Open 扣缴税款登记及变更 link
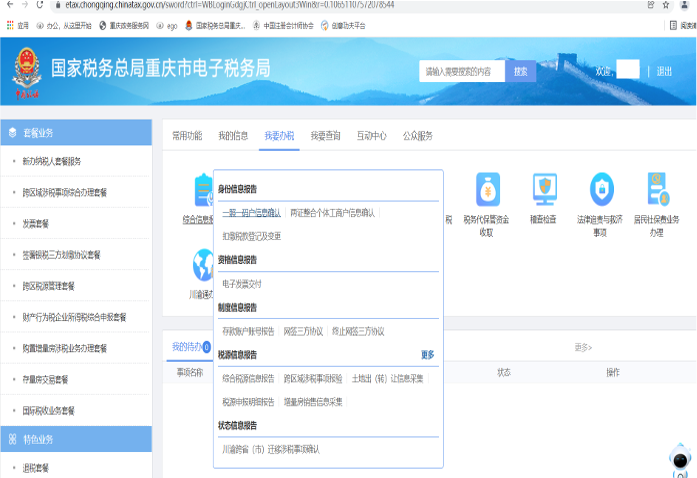The width and height of the screenshot is (697, 478). click(x=252, y=236)
